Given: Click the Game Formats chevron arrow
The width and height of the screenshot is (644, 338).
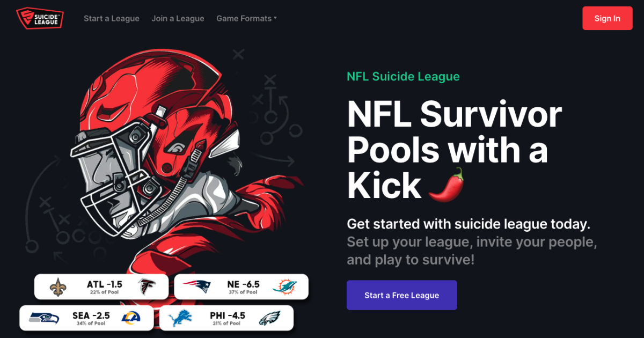Looking at the screenshot, I should coord(275,18).
